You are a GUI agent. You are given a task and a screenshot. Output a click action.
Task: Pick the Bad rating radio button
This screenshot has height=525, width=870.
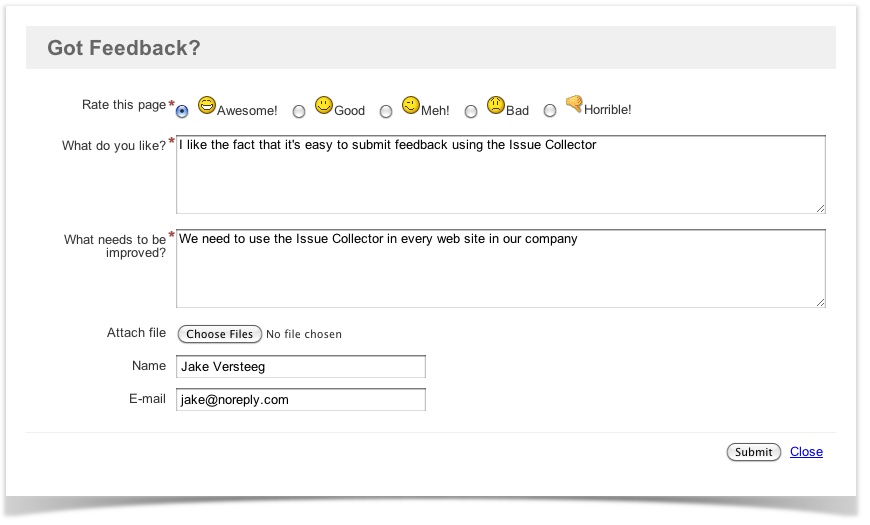pos(472,111)
